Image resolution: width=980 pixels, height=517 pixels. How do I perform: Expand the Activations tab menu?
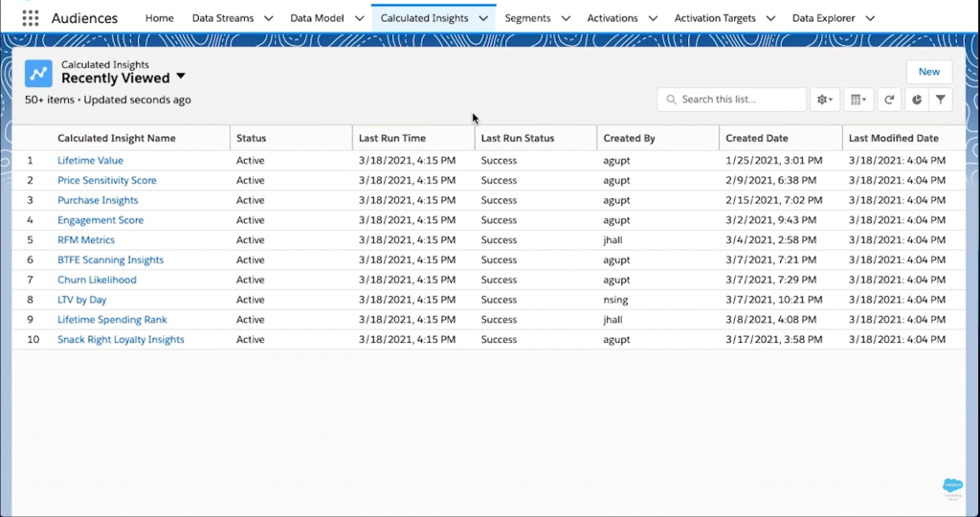click(x=653, y=18)
